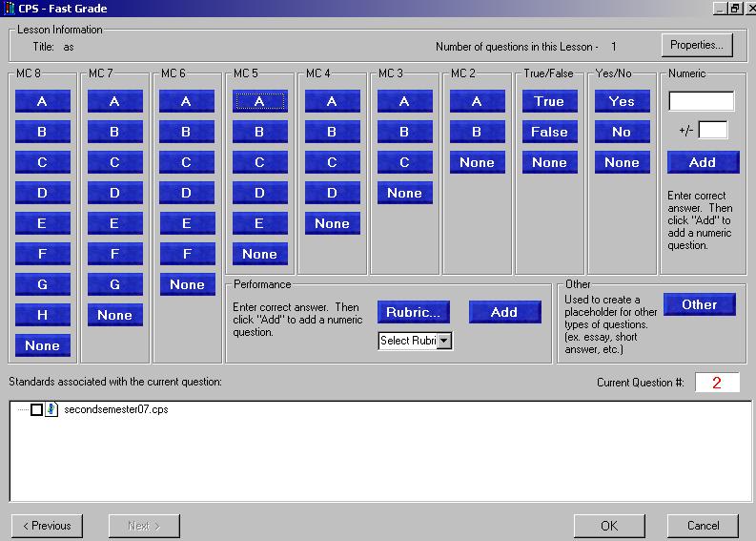The image size is (756, 541).
Task: Select the secondsemester07.cps tree item
Action: (x=116, y=409)
